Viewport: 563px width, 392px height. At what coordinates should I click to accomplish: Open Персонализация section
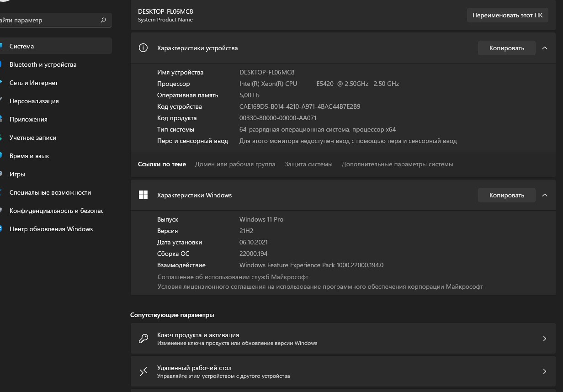click(x=55, y=101)
